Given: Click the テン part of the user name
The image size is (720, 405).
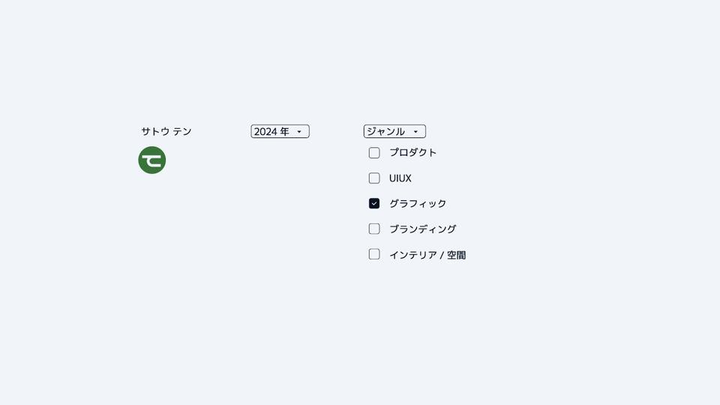Looking at the screenshot, I should click(x=182, y=132).
